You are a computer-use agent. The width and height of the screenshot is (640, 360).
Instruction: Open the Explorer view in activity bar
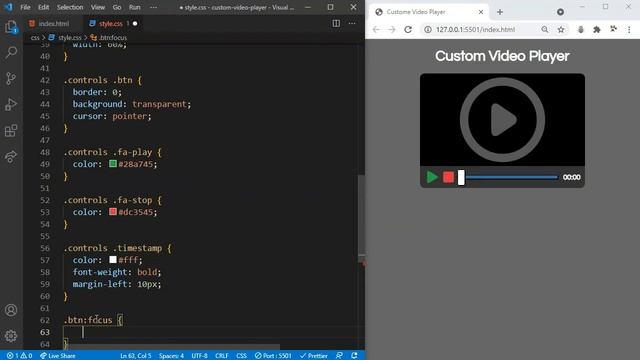tap(11, 27)
